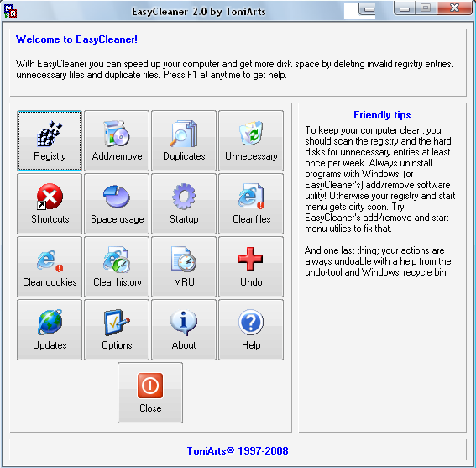Launch the Add/remove programs utility

tap(117, 140)
